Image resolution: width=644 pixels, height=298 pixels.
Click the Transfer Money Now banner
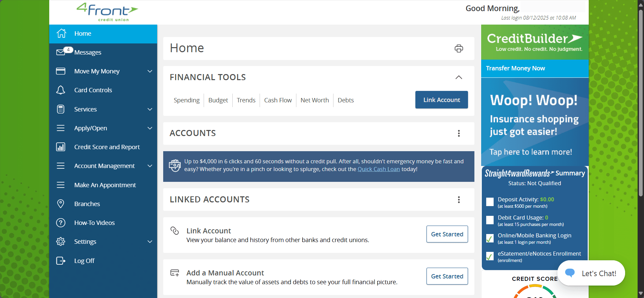535,68
